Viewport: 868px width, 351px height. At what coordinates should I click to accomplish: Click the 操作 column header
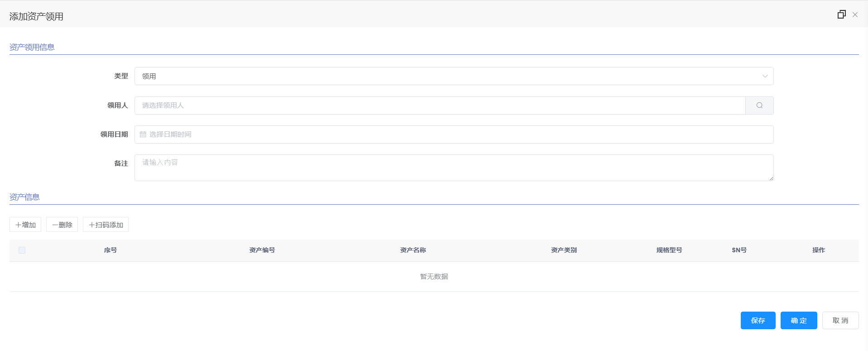pos(819,250)
